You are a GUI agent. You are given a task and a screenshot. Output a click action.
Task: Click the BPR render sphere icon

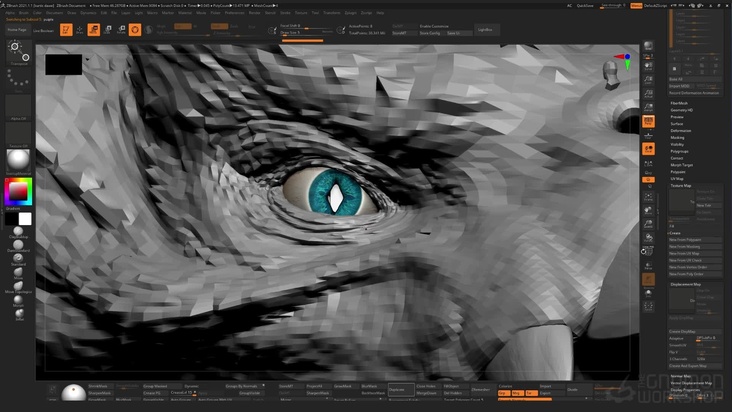point(648,46)
